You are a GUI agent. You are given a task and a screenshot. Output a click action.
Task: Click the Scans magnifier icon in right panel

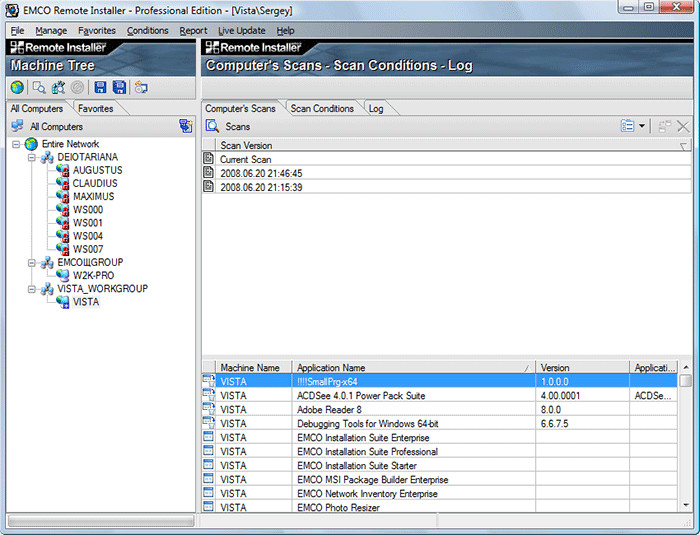pyautogui.click(x=212, y=126)
